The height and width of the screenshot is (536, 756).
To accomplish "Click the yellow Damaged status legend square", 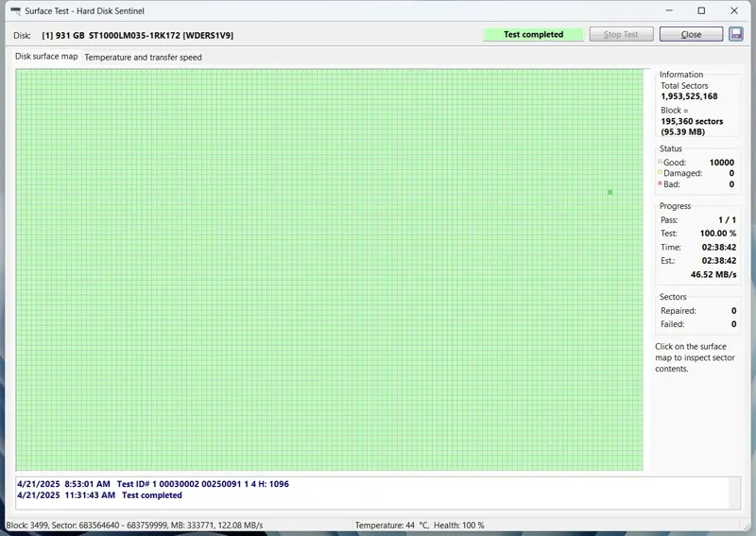I will coord(661,173).
